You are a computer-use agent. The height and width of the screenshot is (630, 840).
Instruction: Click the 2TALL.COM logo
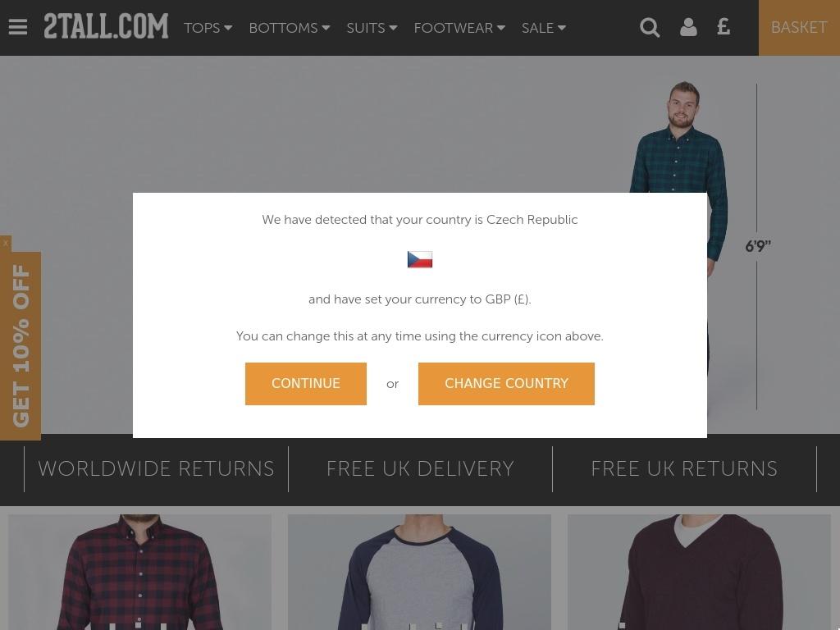tap(106, 27)
